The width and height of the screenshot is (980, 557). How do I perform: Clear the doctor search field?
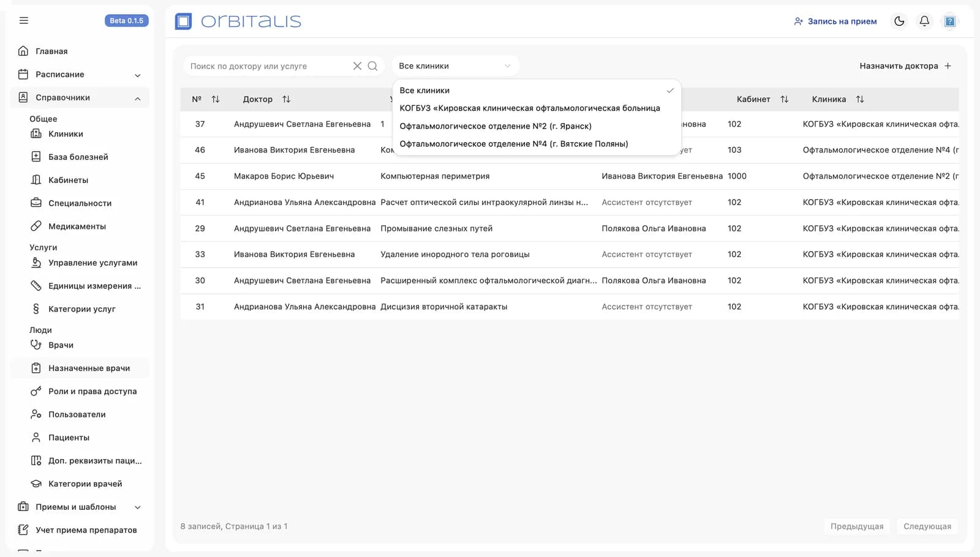pos(357,66)
